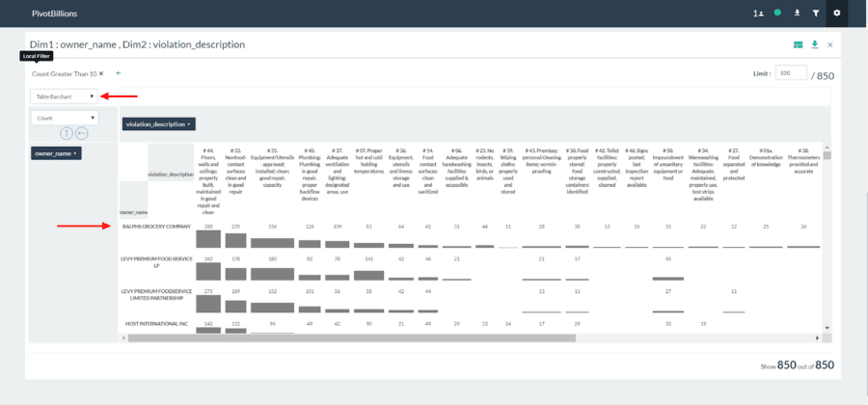Click column header # 42. Toilet facilities
Image resolution: width=868 pixels, height=405 pixels.
[608, 168]
